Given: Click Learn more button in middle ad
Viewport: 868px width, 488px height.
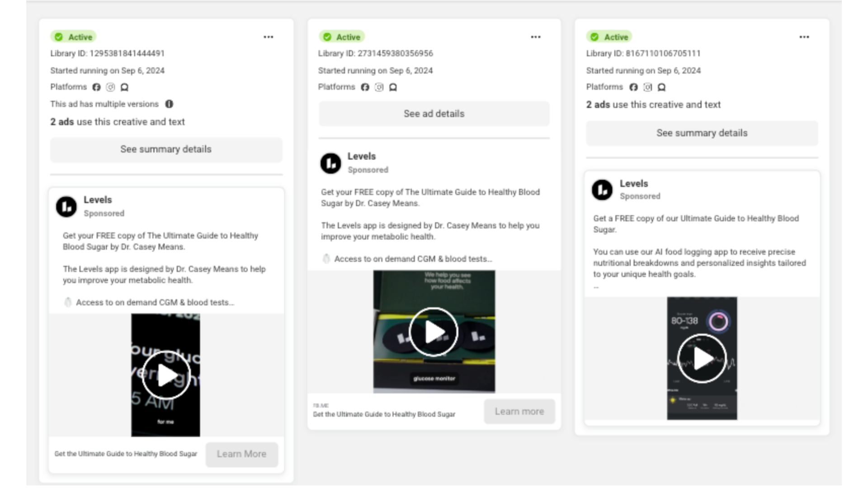Looking at the screenshot, I should click(519, 412).
